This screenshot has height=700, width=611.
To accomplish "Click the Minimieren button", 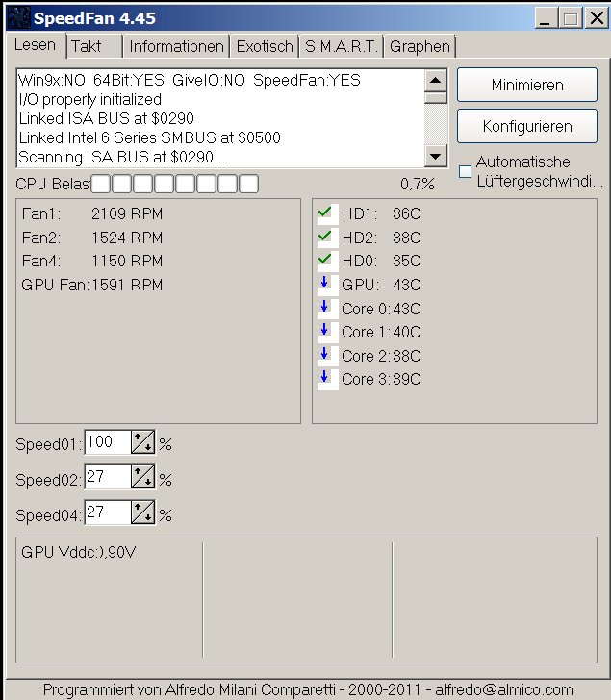I will tap(527, 85).
